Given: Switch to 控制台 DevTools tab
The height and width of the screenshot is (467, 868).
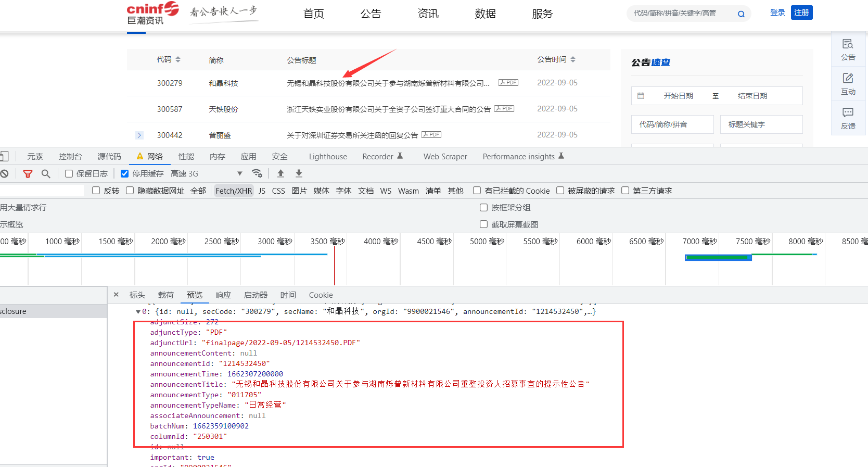Looking at the screenshot, I should (x=70, y=156).
